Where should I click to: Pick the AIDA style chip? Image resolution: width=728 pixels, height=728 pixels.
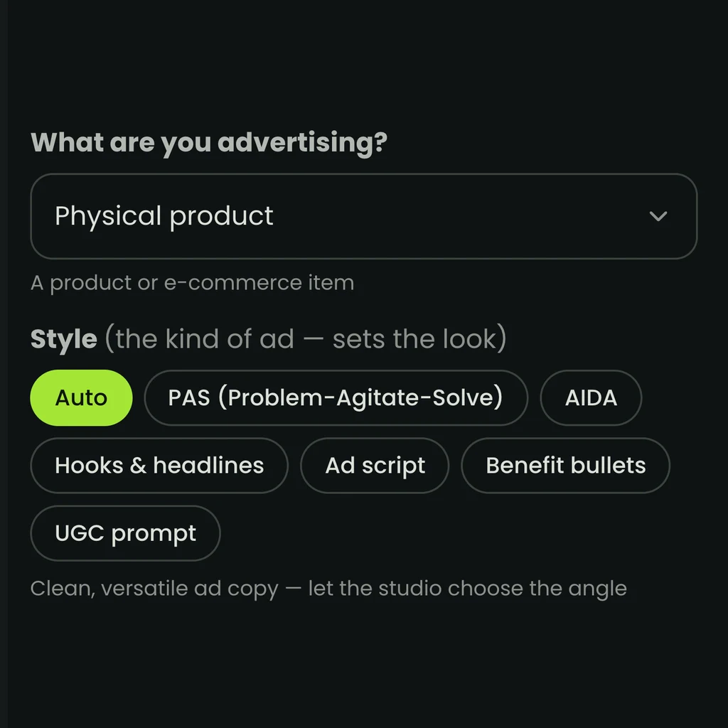(x=591, y=397)
